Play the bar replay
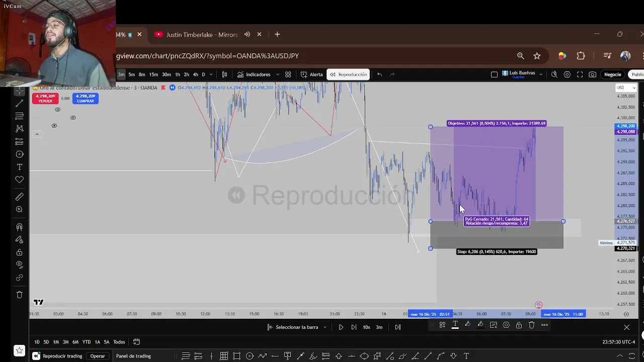 [x=341, y=327]
